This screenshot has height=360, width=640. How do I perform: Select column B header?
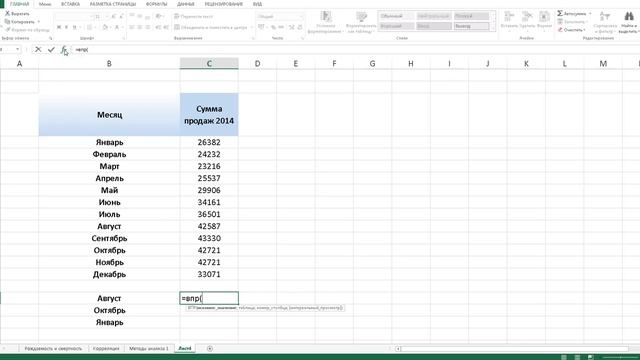(x=109, y=63)
